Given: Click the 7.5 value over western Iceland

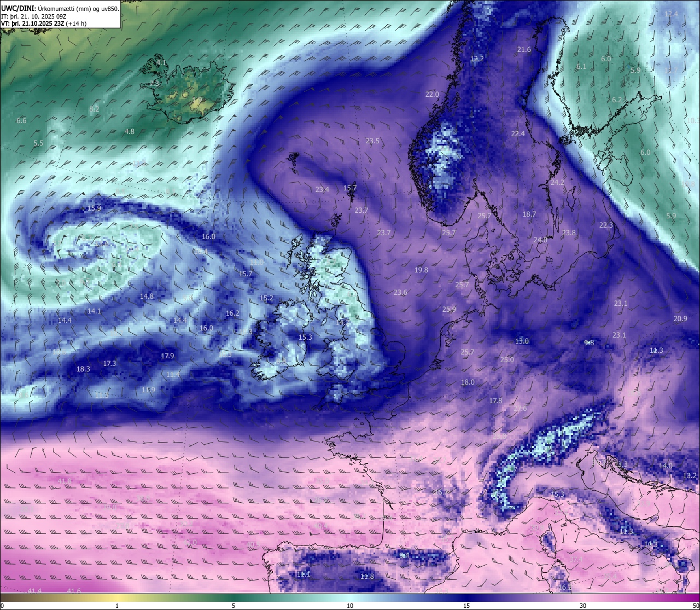Looking at the screenshot, I should (155, 84).
